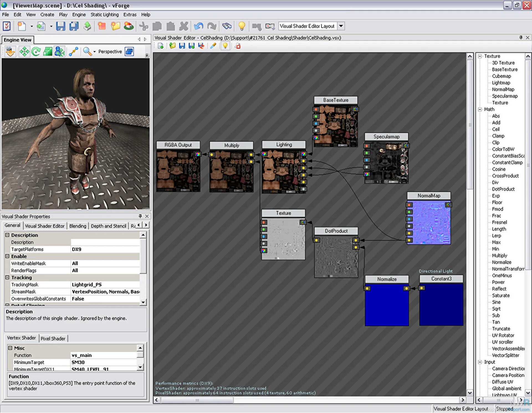Viewport: 532px width, 413px height.
Task: Select the Specularmap item under Texture
Action: (x=505, y=96)
